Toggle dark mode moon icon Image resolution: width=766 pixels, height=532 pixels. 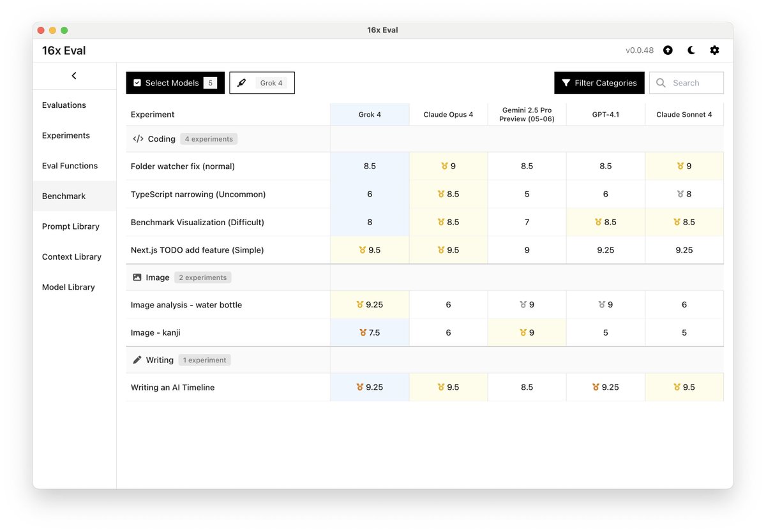coord(691,50)
